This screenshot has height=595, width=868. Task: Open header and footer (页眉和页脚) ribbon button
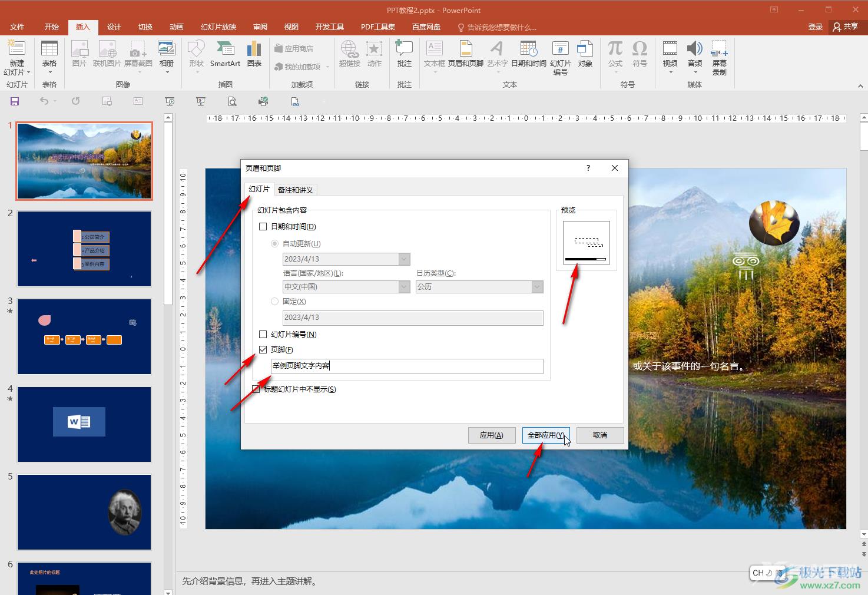(465, 53)
